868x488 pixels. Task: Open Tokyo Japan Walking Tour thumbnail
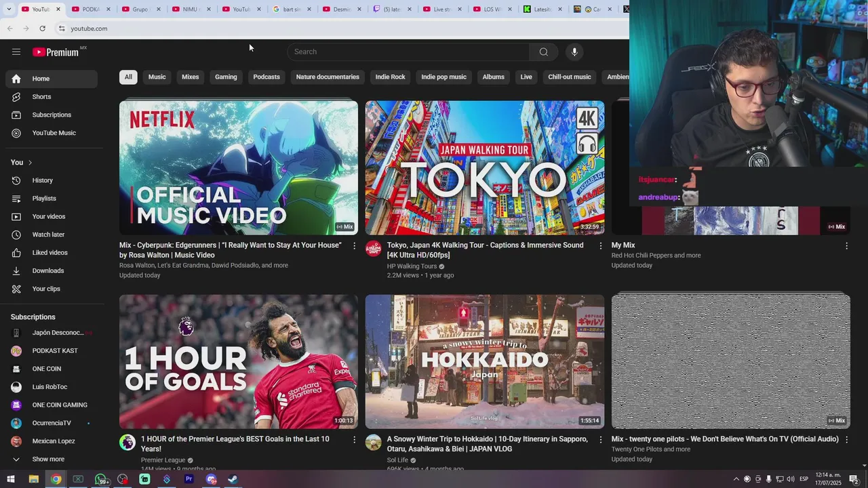[x=485, y=167]
